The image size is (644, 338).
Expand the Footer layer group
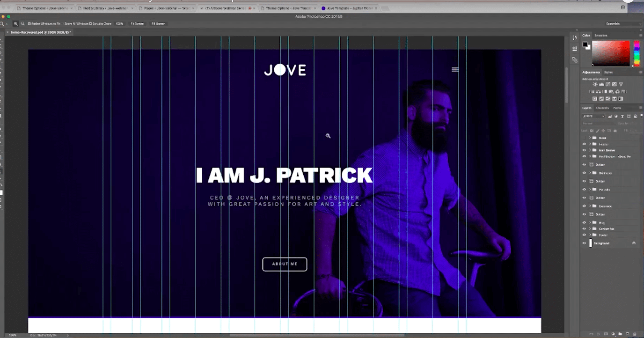tap(590, 235)
